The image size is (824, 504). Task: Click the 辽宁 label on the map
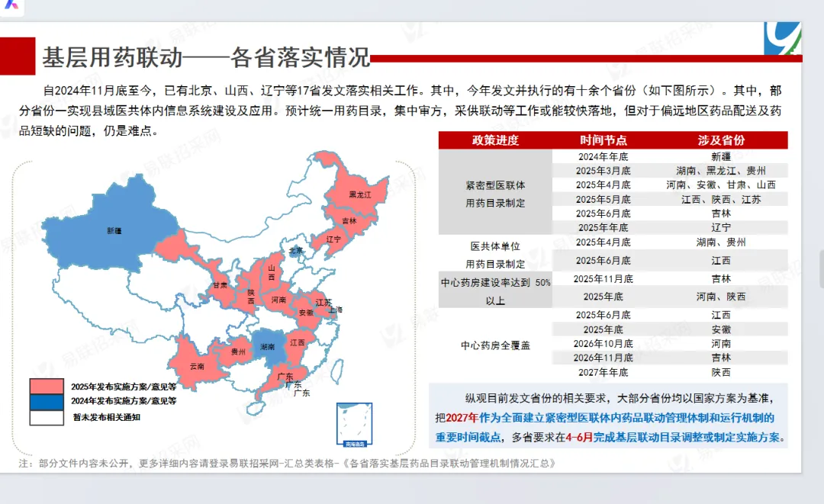[333, 239]
